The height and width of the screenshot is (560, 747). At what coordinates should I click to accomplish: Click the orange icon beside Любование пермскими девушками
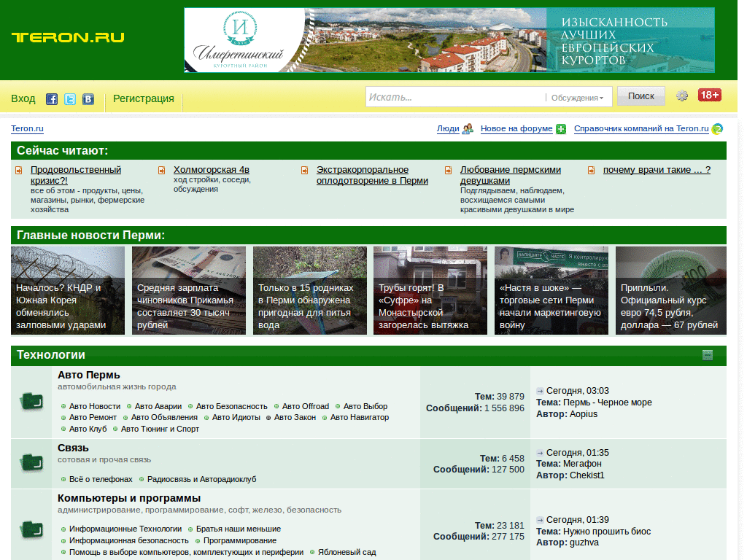click(449, 170)
